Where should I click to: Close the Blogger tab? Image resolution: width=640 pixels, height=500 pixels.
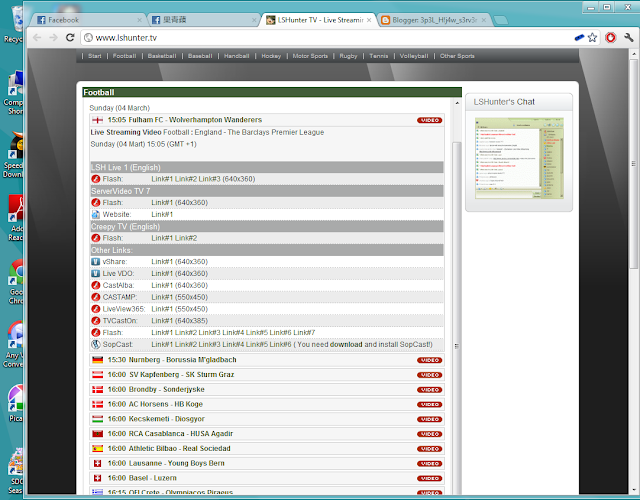[x=484, y=20]
